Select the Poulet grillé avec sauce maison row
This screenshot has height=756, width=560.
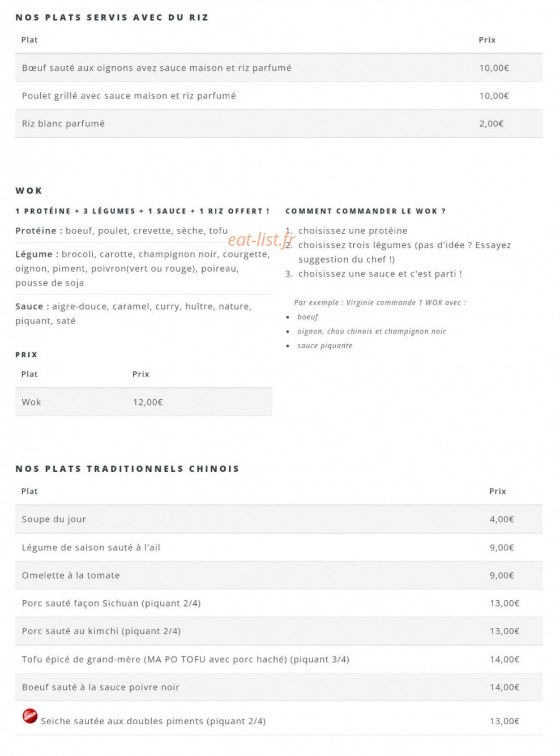279,96
